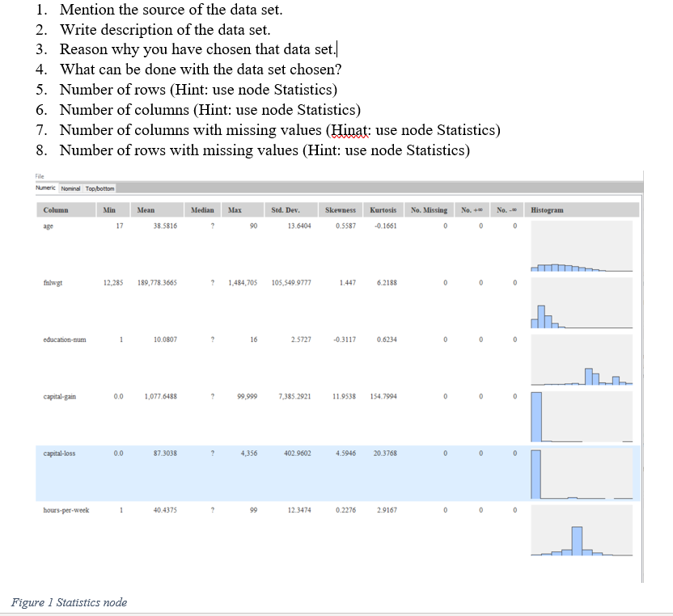This screenshot has height=616, width=673.
Task: Select the fnlwgt statistics row
Action: point(162,283)
